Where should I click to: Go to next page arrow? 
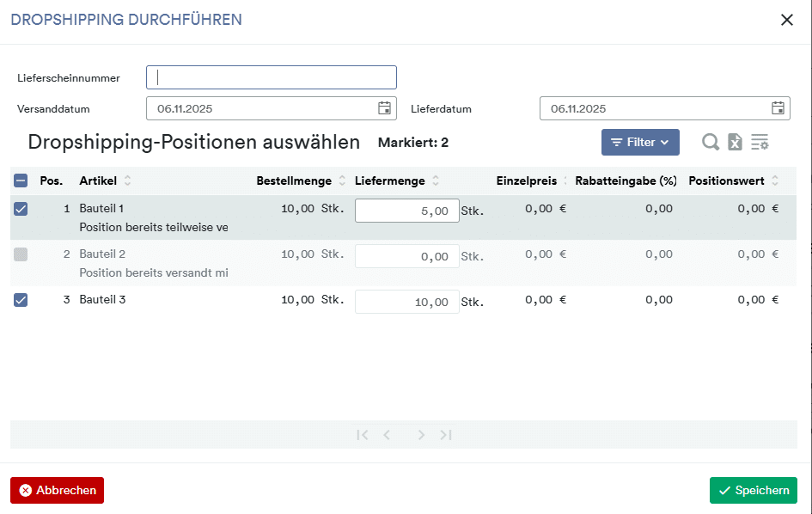point(421,435)
